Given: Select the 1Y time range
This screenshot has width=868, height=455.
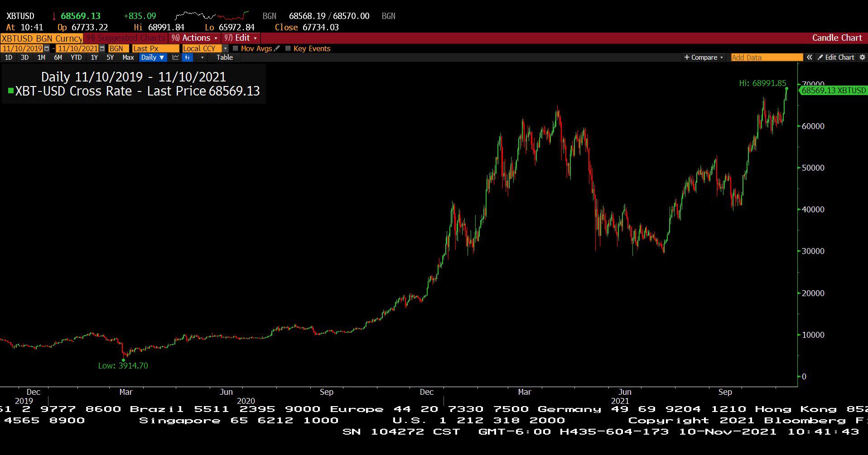Looking at the screenshot, I should [x=94, y=57].
